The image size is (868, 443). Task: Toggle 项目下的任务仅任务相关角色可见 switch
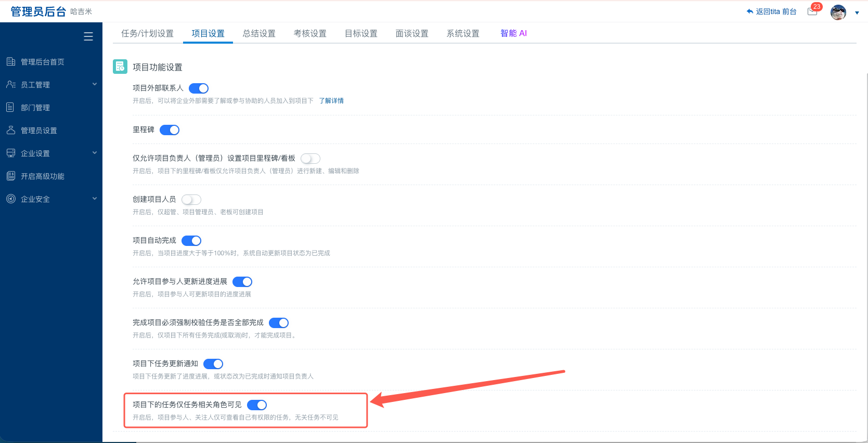(x=257, y=405)
